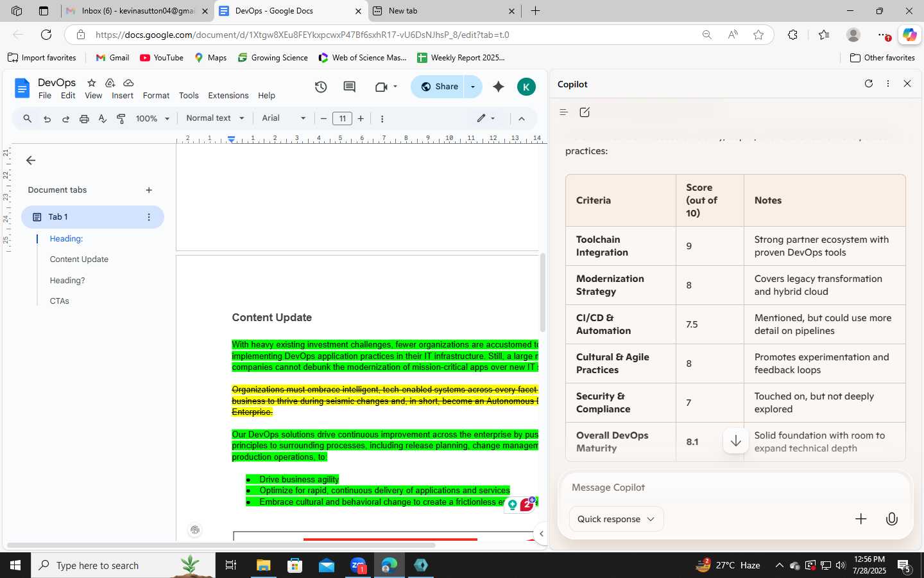Open the File menu
Screen dimensions: 924x578
pos(45,96)
